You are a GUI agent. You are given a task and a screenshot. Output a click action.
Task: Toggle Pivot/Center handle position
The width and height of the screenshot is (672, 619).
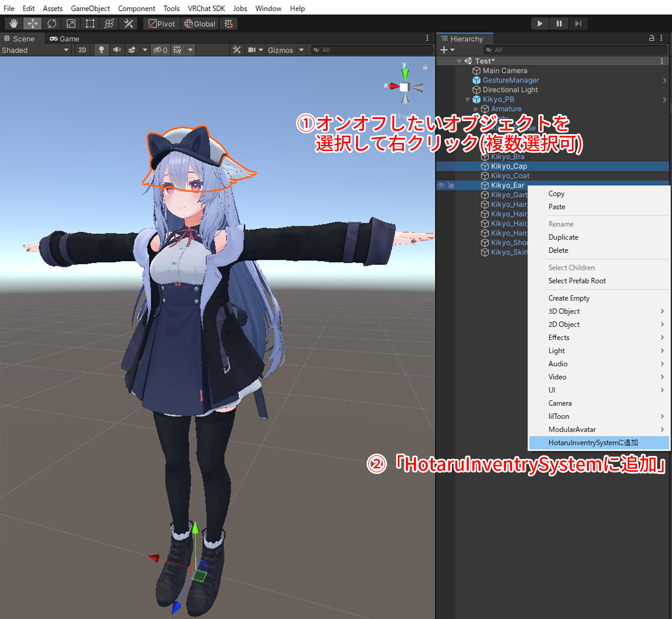pos(162,24)
